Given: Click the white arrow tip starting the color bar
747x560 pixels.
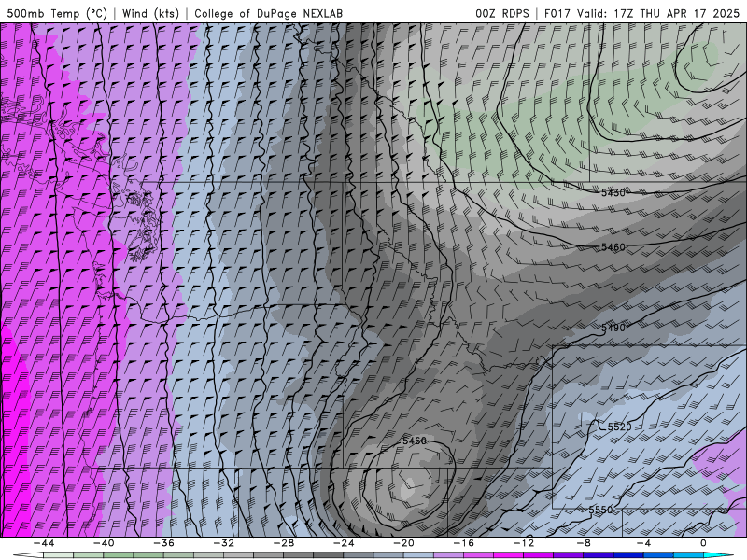Looking at the screenshot, I should coord(28,555).
